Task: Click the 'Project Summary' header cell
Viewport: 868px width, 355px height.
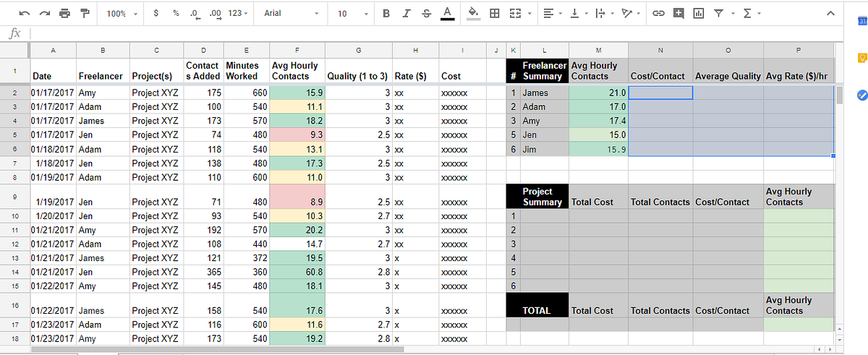Action: 545,197
